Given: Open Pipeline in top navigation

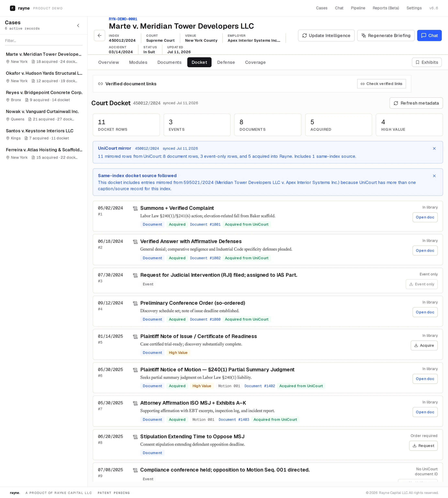Looking at the screenshot, I should pos(358,8).
